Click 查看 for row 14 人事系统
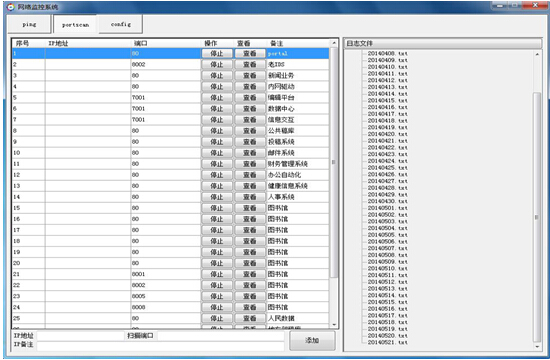550x360 pixels. (250, 197)
